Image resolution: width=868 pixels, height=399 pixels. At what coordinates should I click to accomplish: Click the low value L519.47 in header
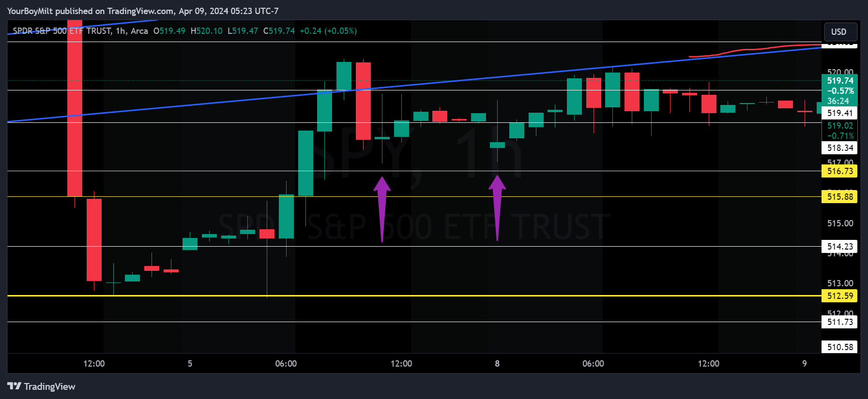pos(243,31)
